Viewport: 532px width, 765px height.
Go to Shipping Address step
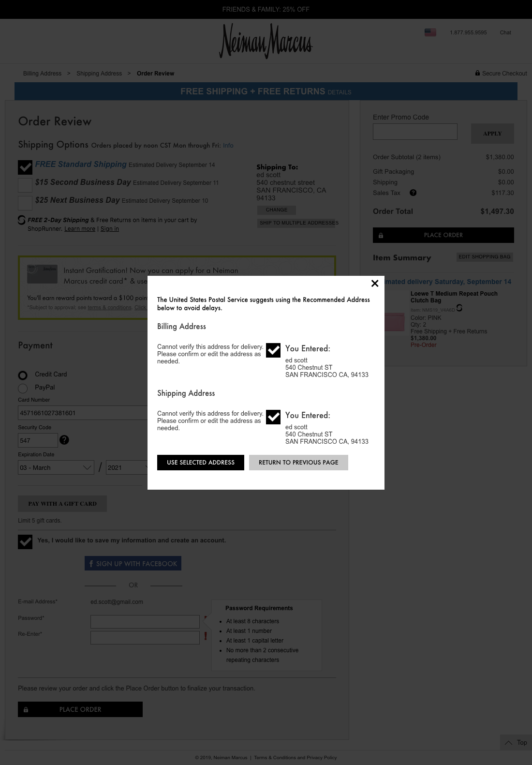[99, 74]
